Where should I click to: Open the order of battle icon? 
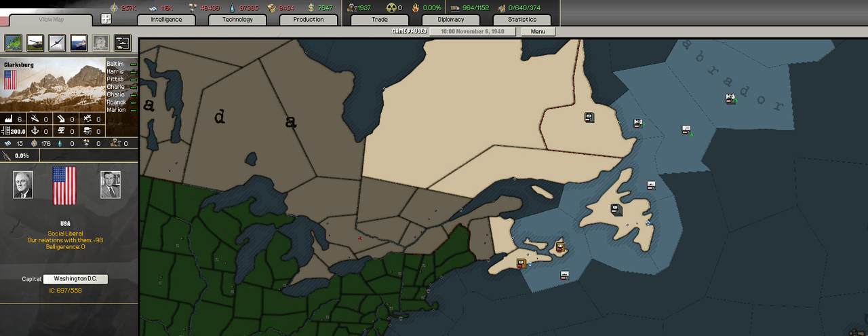(x=123, y=43)
